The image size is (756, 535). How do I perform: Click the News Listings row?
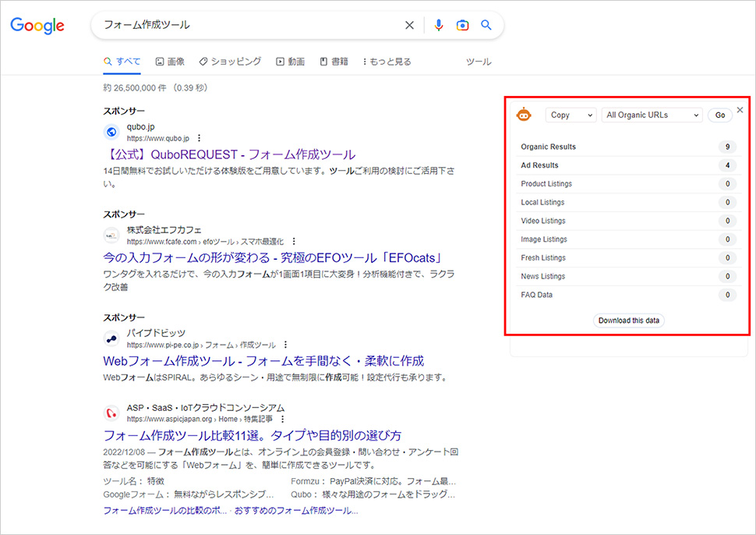(x=627, y=276)
